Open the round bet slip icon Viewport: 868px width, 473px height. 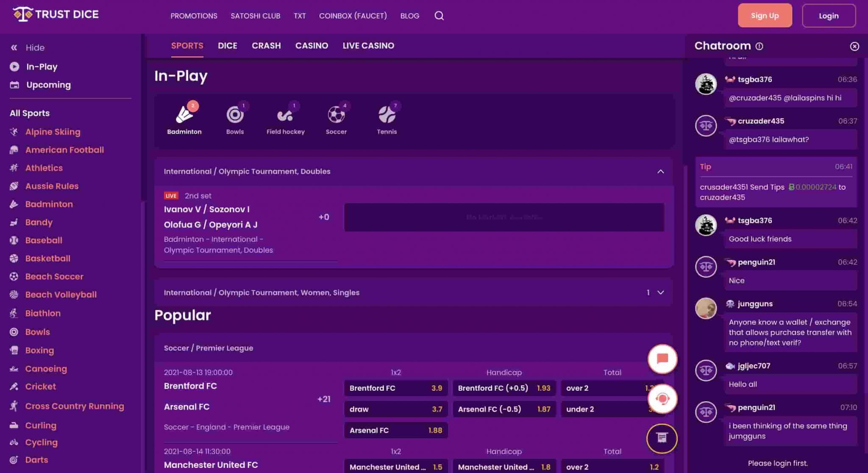662,438
